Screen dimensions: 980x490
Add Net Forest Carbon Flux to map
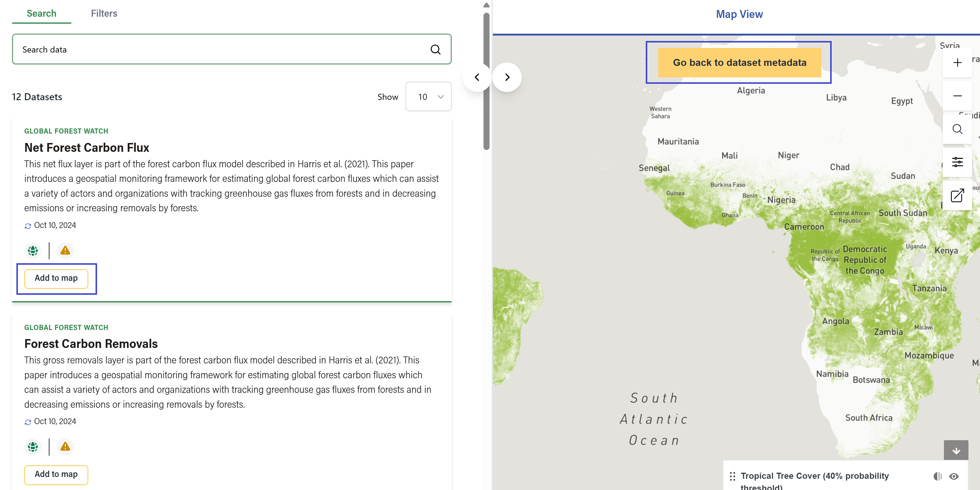coord(56,278)
